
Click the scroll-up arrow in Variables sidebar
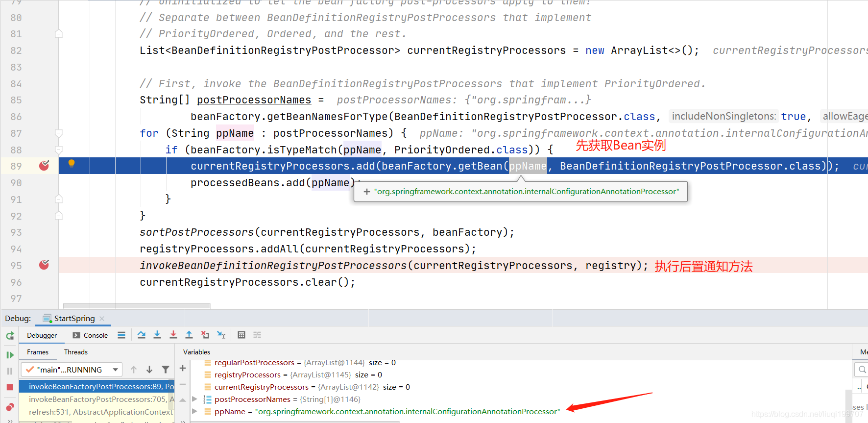[183, 400]
